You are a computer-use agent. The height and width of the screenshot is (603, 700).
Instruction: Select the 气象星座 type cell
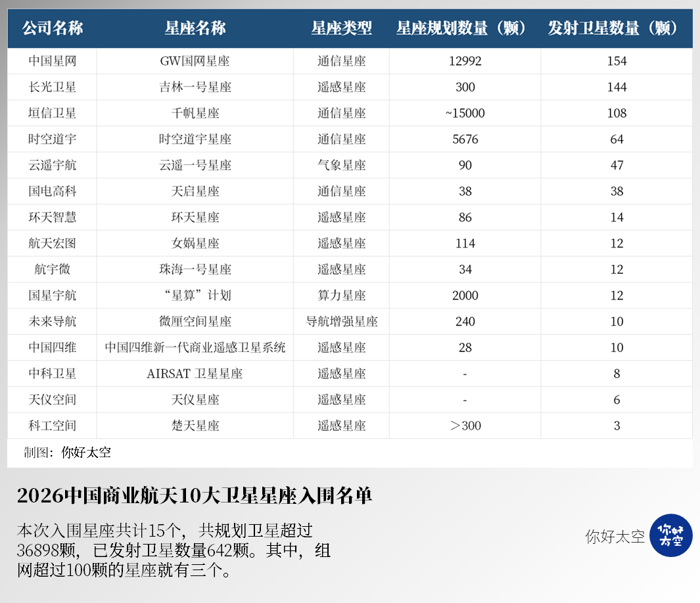342,166
